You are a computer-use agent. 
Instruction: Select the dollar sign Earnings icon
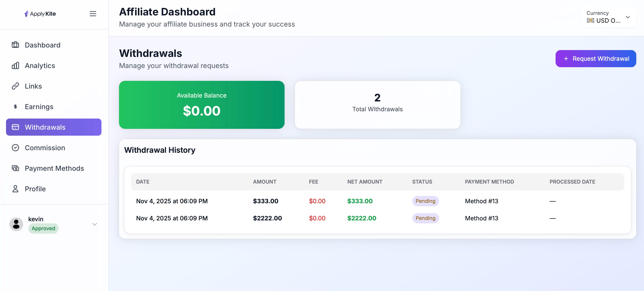15,106
